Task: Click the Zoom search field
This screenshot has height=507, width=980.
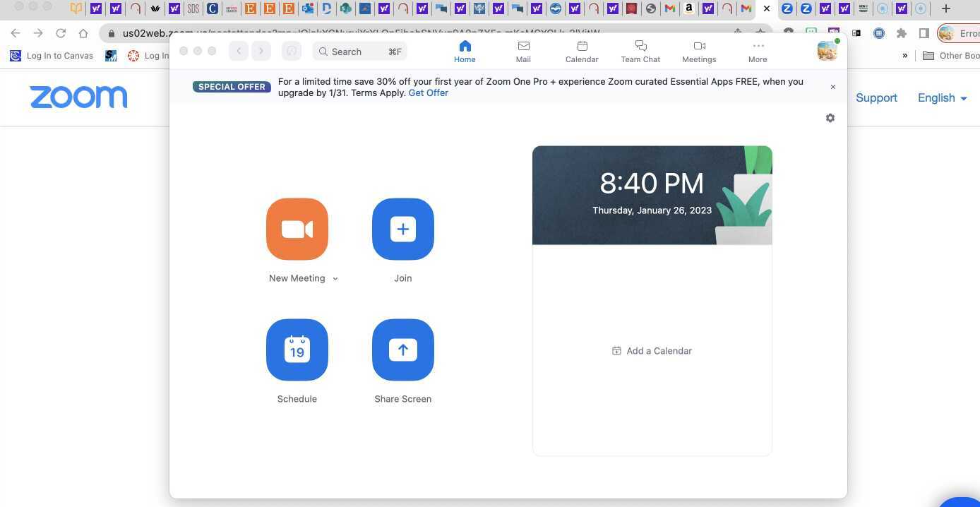Action: 360,52
